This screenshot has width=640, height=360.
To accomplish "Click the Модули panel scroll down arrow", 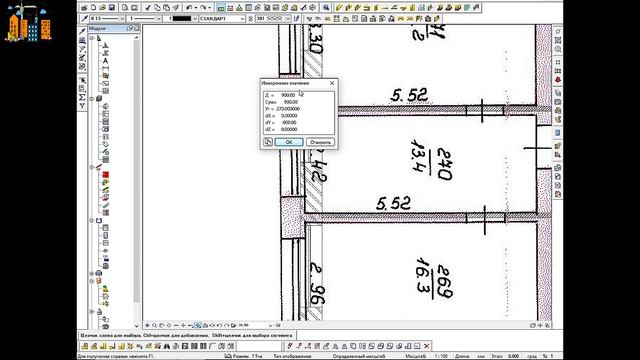I will click(x=136, y=326).
